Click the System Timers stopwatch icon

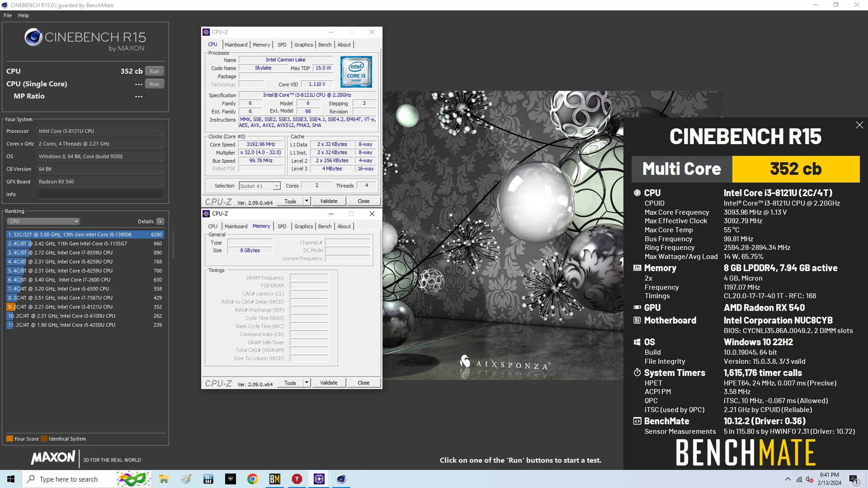(637, 373)
